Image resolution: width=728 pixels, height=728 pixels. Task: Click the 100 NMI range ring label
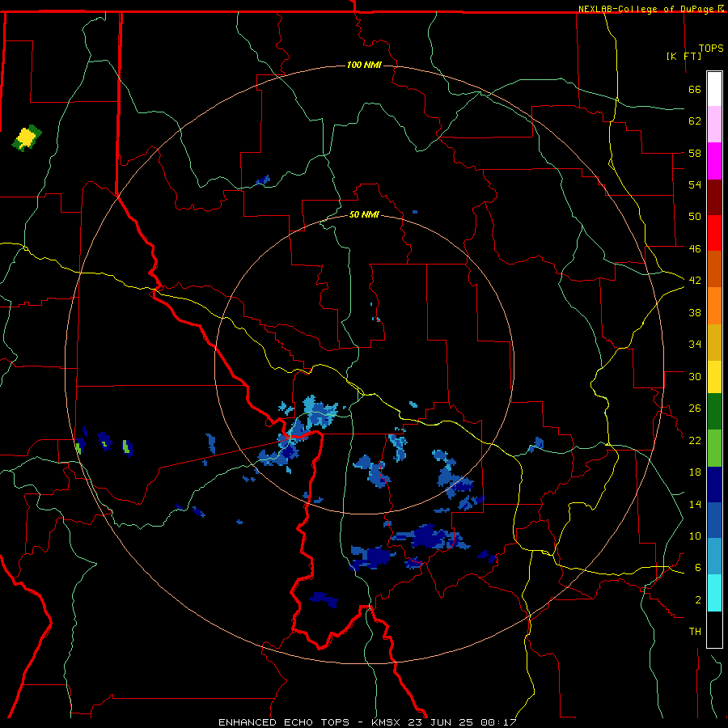click(x=364, y=65)
